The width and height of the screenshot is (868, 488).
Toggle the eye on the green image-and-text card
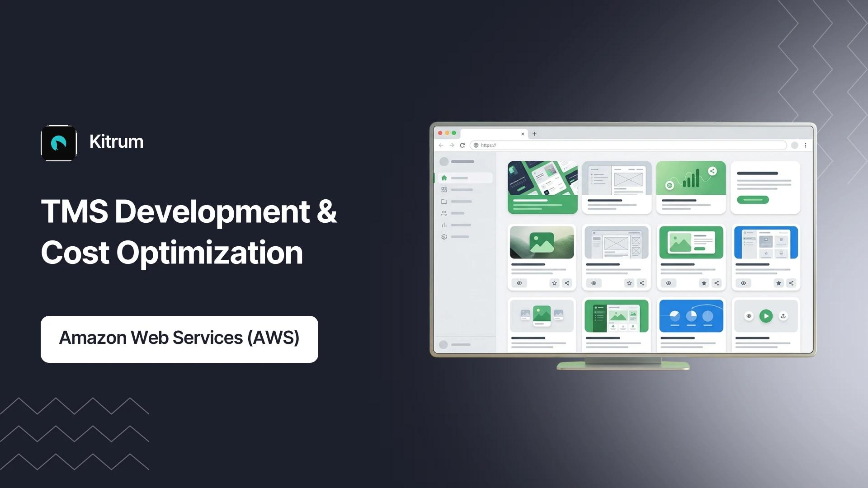coord(669,283)
